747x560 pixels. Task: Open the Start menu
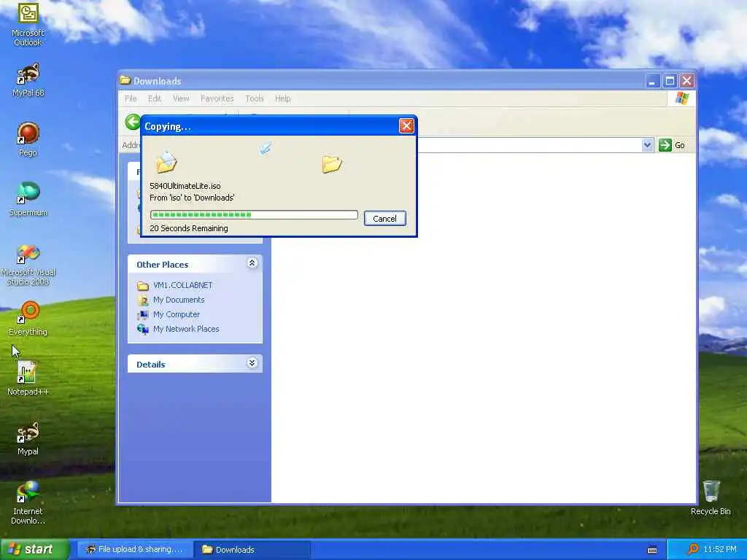[x=34, y=550]
